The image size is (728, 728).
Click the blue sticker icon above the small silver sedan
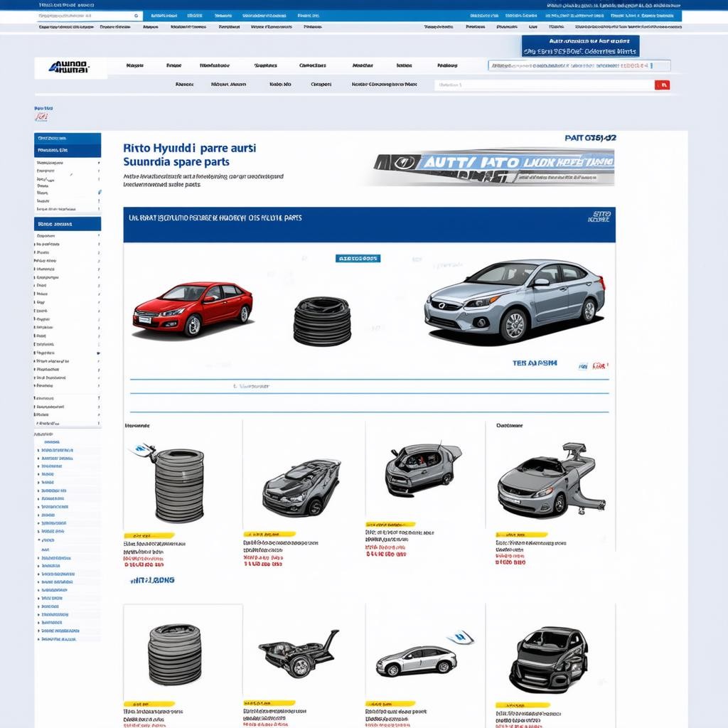point(461,636)
